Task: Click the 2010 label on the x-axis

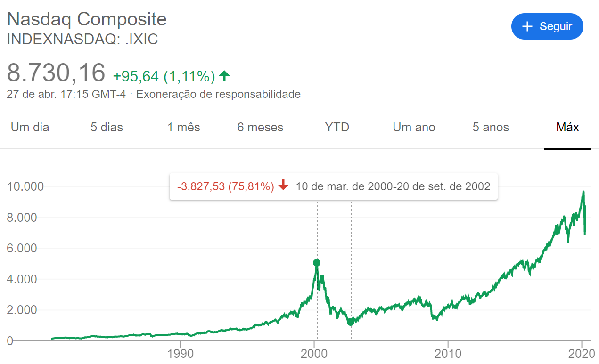Action: tap(448, 353)
